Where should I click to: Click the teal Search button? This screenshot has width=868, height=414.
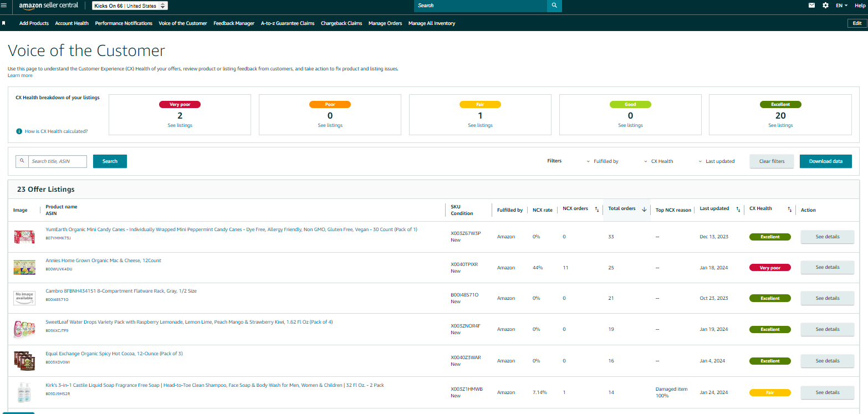coord(110,161)
